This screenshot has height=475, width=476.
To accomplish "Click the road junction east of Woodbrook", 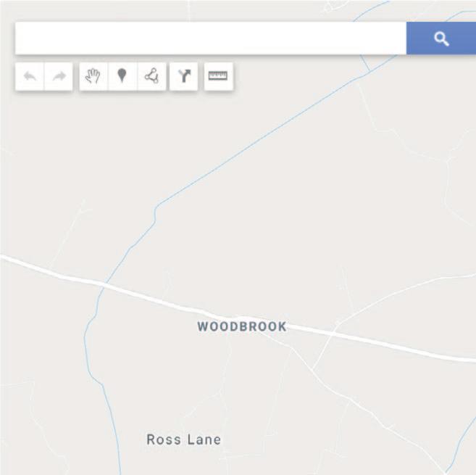I will click(x=333, y=333).
